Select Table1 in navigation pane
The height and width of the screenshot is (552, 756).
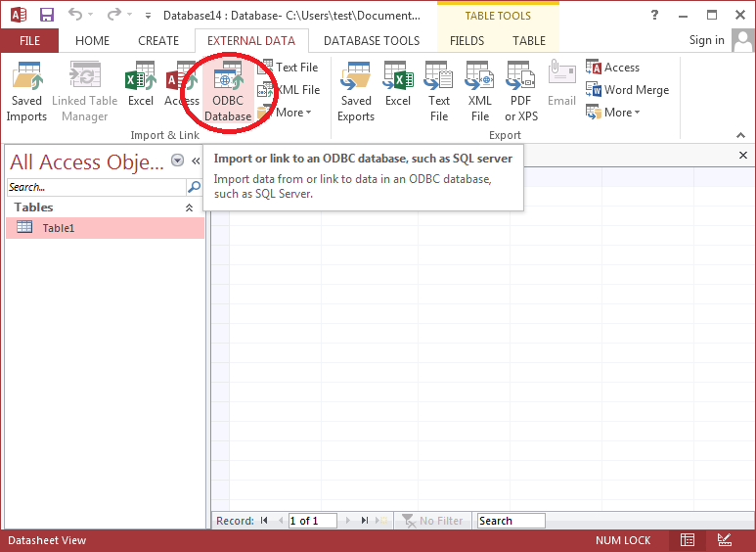(x=105, y=228)
